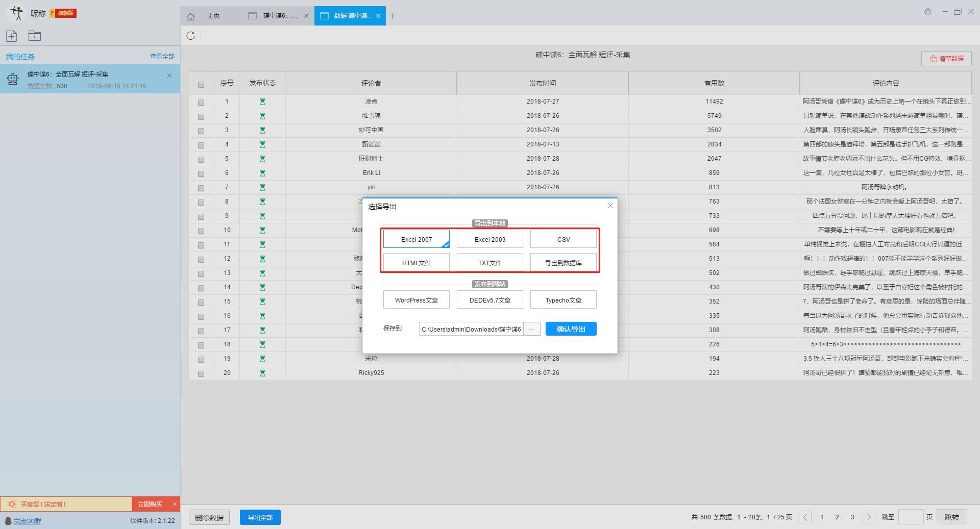
Task: Click the page number jump input field
Action: tap(911, 517)
